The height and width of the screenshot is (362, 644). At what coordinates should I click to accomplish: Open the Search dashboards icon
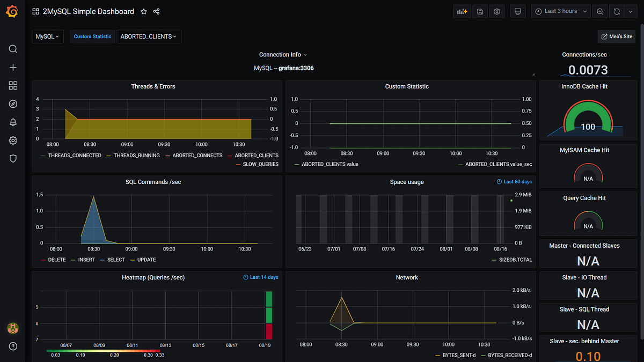click(13, 49)
